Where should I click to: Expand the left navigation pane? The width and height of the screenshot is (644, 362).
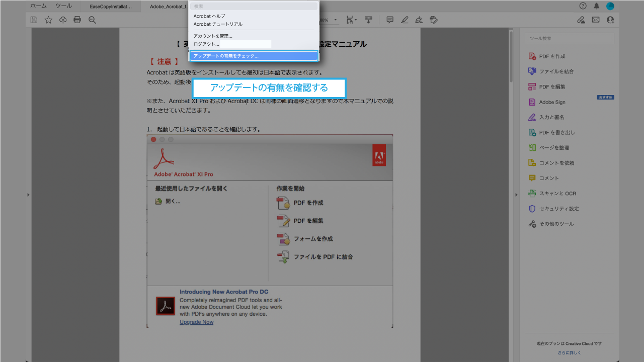pos(28,195)
